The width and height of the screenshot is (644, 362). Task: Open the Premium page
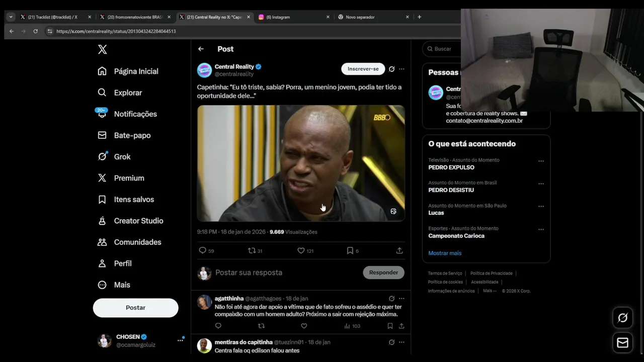click(121, 178)
